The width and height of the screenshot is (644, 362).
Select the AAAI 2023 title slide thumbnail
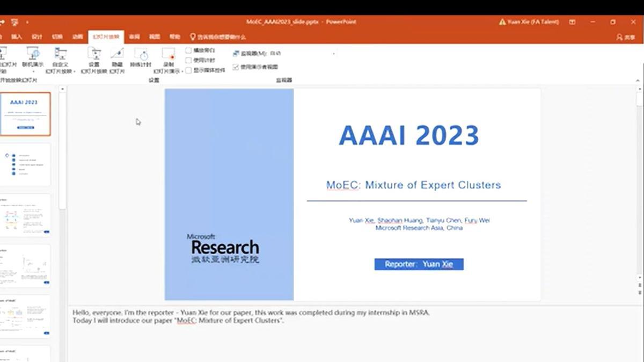[x=25, y=114]
